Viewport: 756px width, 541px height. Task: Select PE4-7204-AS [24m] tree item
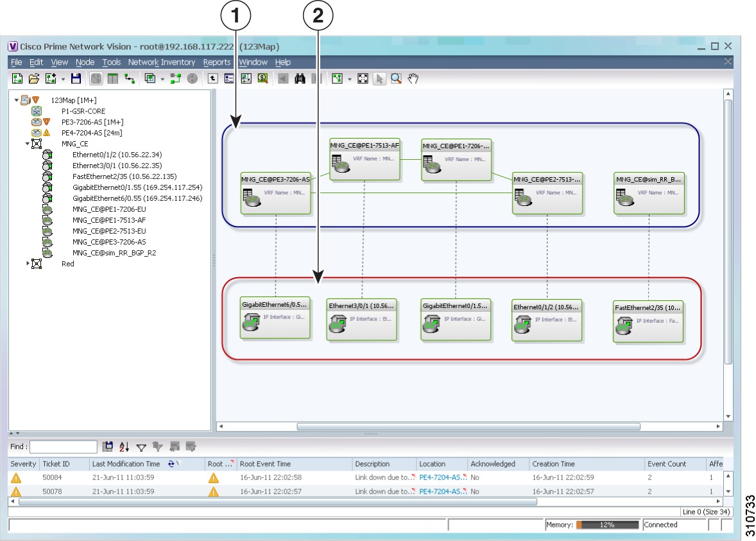92,133
